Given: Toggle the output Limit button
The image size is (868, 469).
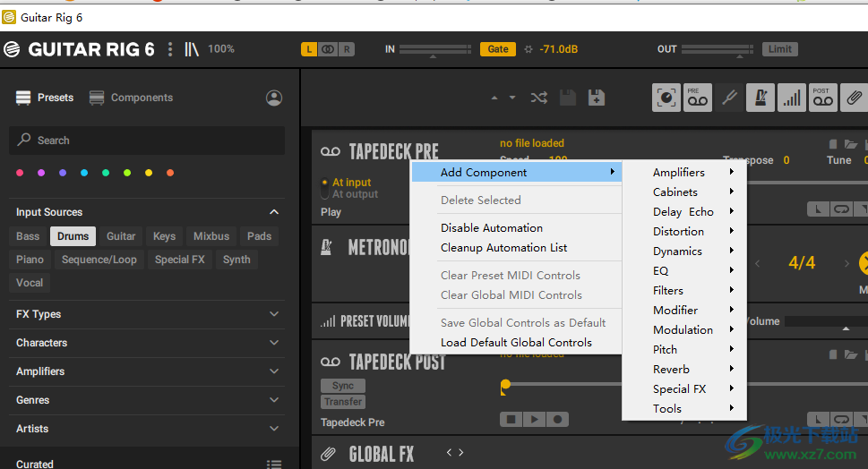Looking at the screenshot, I should point(779,49).
